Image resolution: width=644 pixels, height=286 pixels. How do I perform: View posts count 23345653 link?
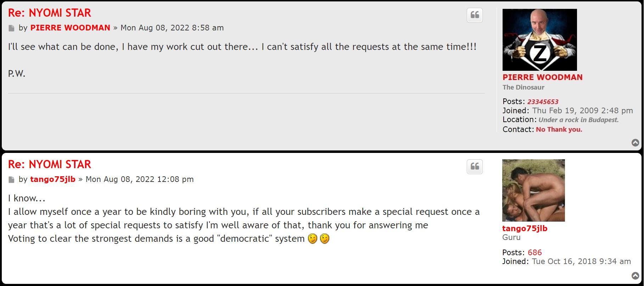543,102
